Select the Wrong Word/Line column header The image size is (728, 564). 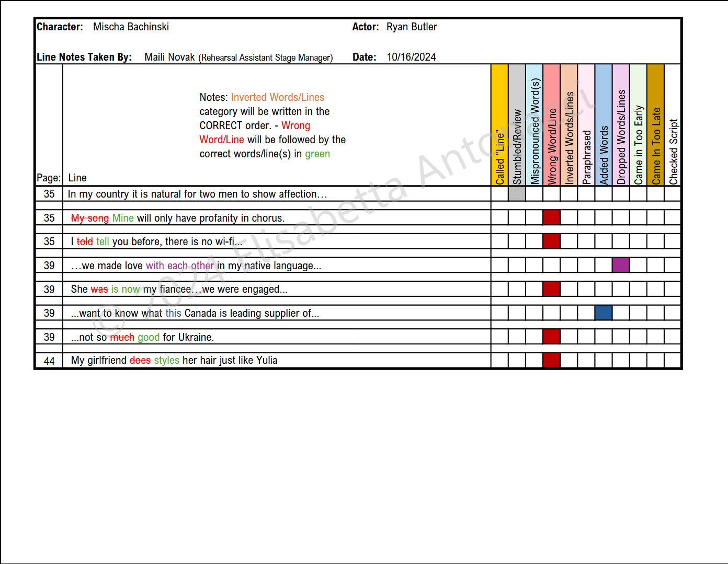pos(551,125)
